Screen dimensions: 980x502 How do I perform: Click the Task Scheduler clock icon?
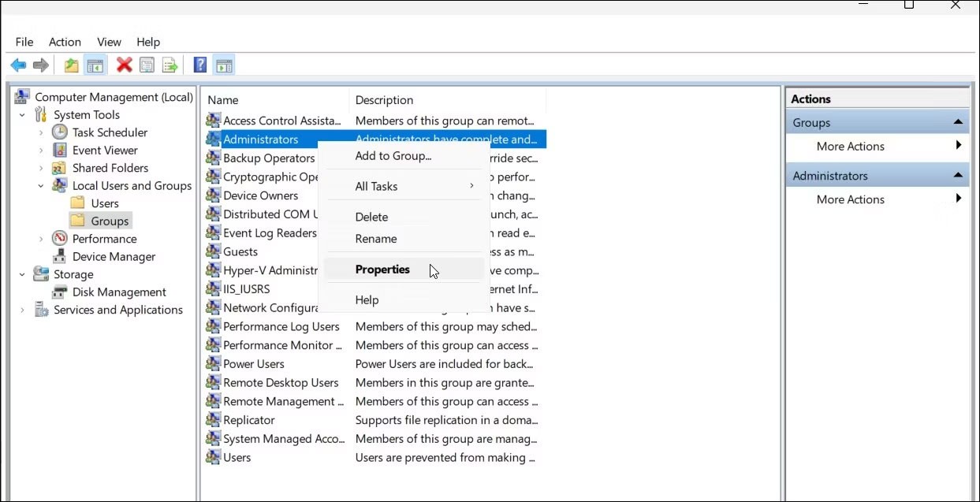point(60,132)
